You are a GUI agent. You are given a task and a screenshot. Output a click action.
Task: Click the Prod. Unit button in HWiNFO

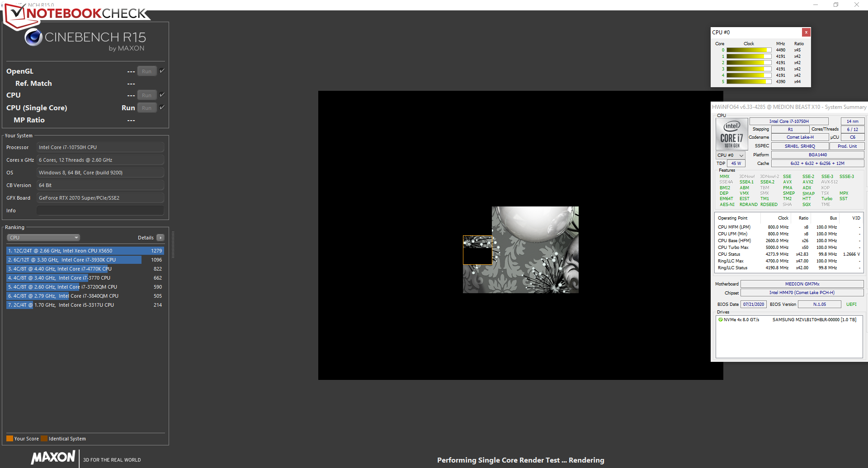coord(847,146)
